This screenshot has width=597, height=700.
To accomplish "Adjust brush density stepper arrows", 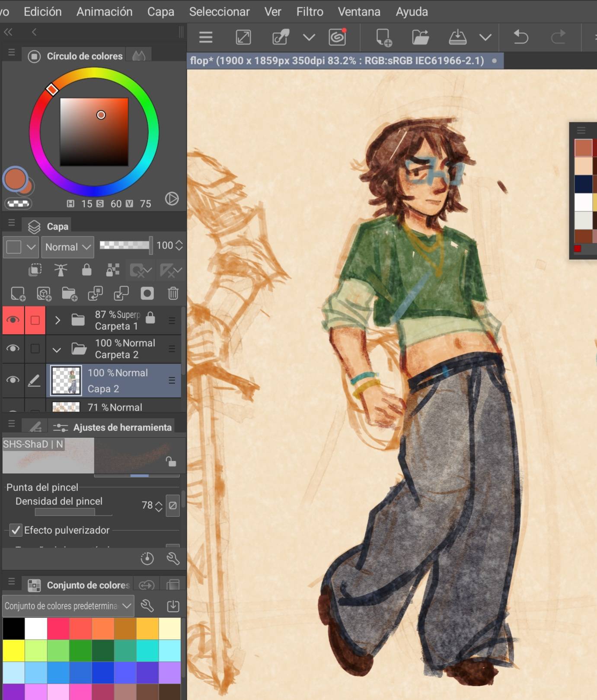I will point(159,506).
